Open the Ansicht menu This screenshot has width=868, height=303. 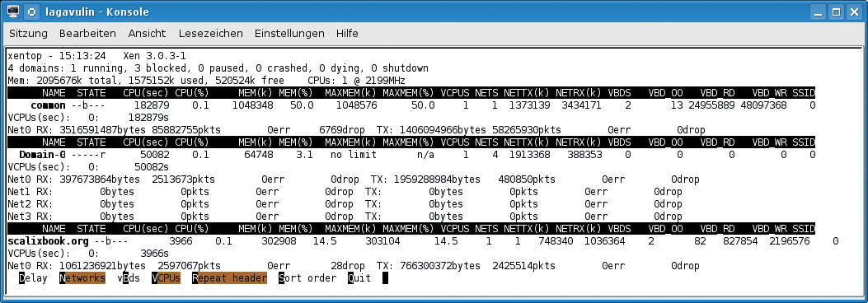pos(148,33)
